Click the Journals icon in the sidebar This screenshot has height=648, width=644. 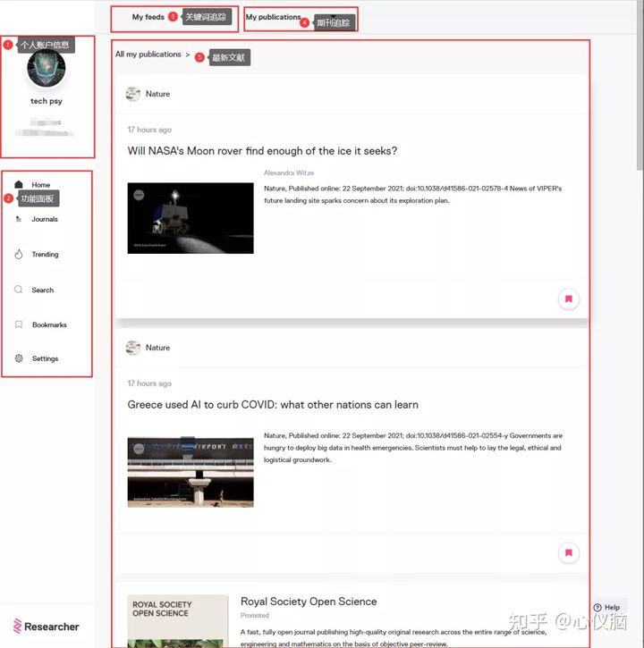click(19, 219)
